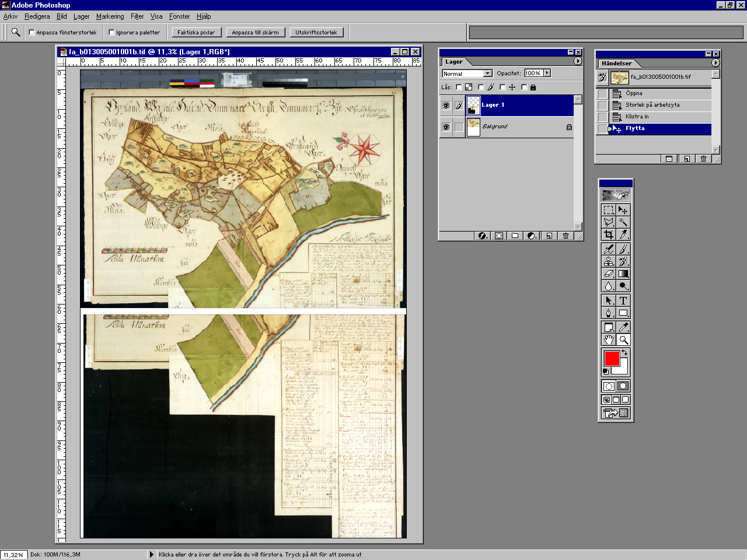Open the red foreground color swatch
This screenshot has height=560, width=747.
click(612, 358)
